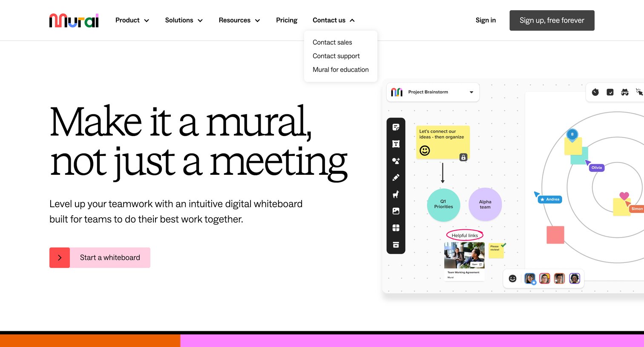Click the Team Working Agreement card title
This screenshot has height=347, width=644.
click(463, 272)
